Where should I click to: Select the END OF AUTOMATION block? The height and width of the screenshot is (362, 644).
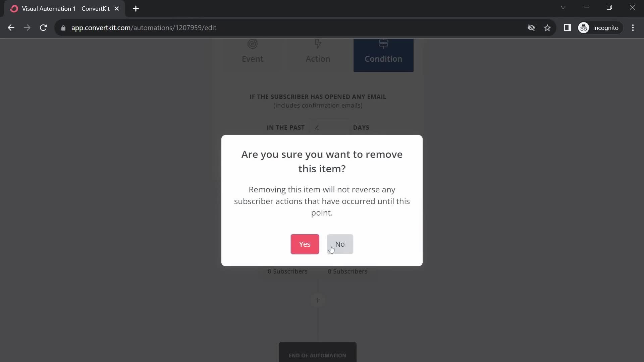point(318,355)
